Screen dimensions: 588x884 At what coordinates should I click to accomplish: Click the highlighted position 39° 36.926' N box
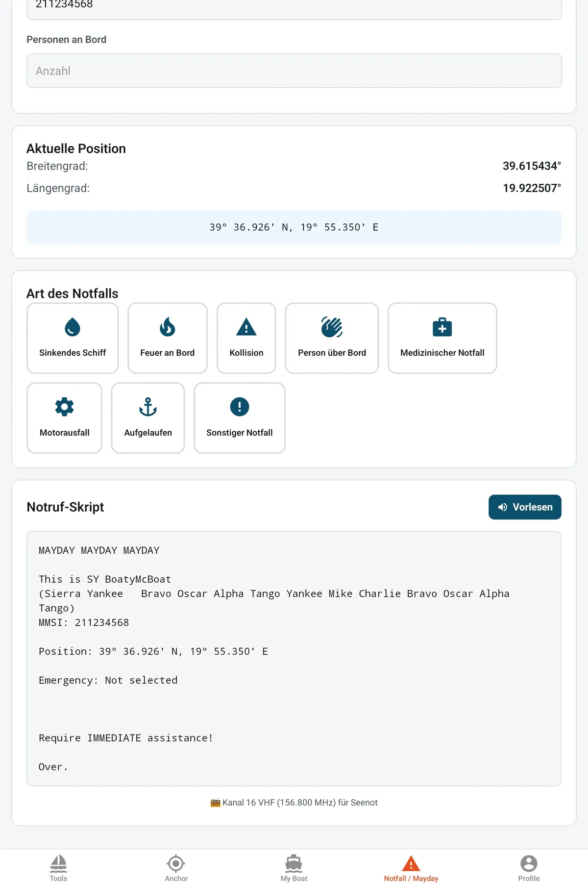294,227
